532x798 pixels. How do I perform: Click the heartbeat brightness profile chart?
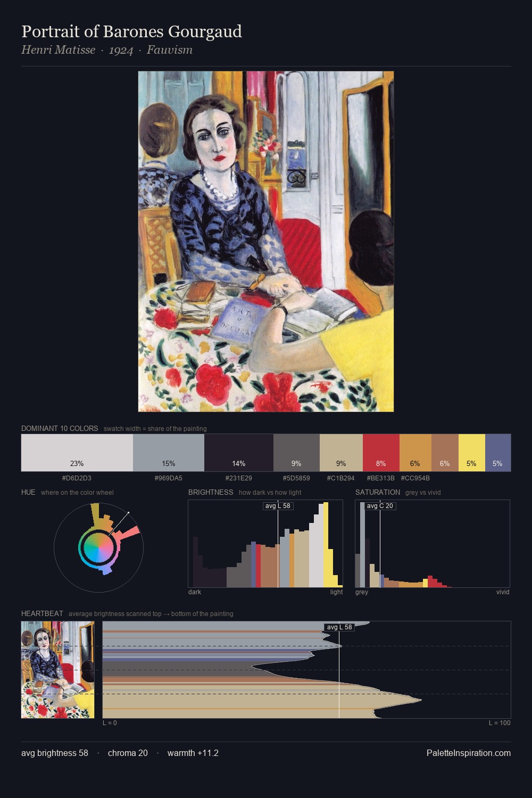point(306,670)
